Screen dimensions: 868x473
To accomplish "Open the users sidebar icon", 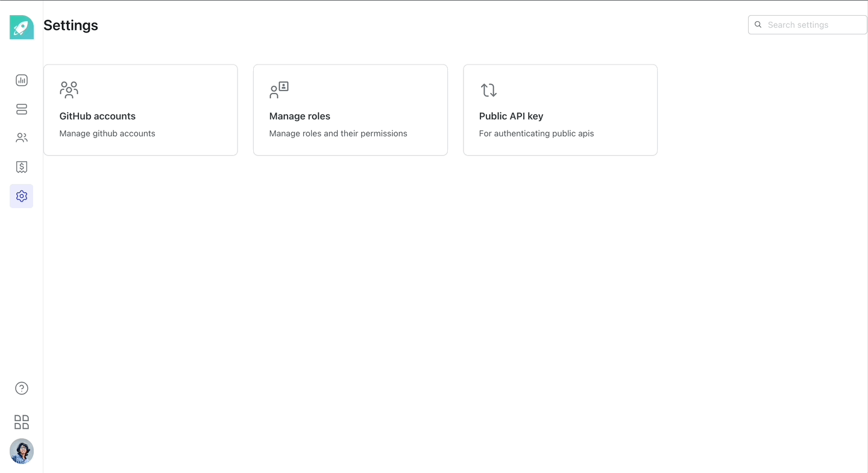I will tap(22, 138).
